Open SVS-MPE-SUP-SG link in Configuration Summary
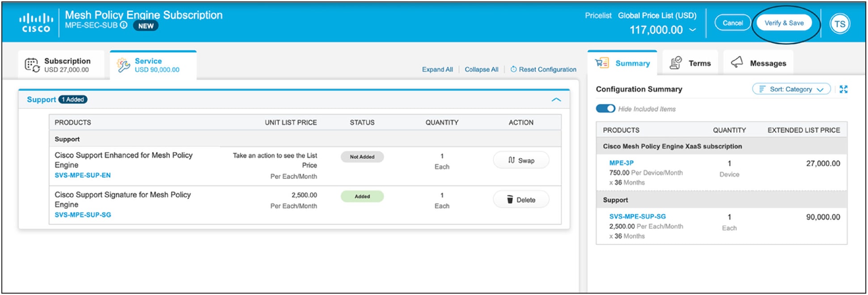This screenshot has height=295, width=868. 637,217
